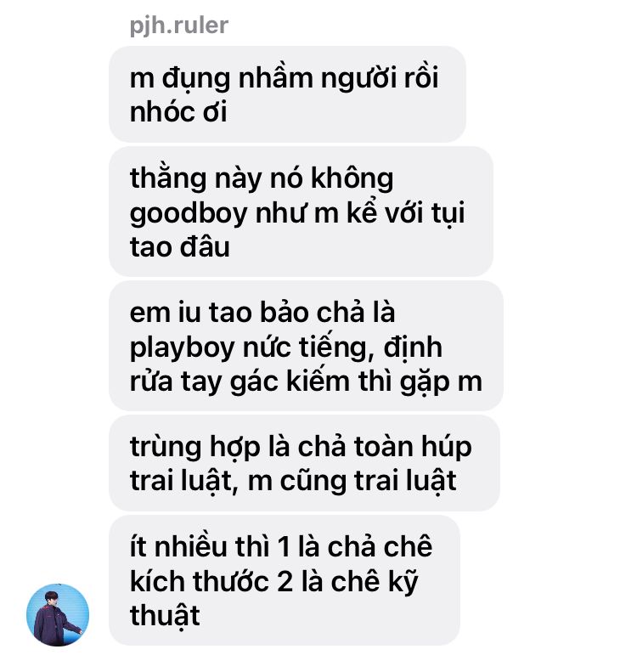Select the message starting 'thằng này nó không'

[301, 212]
